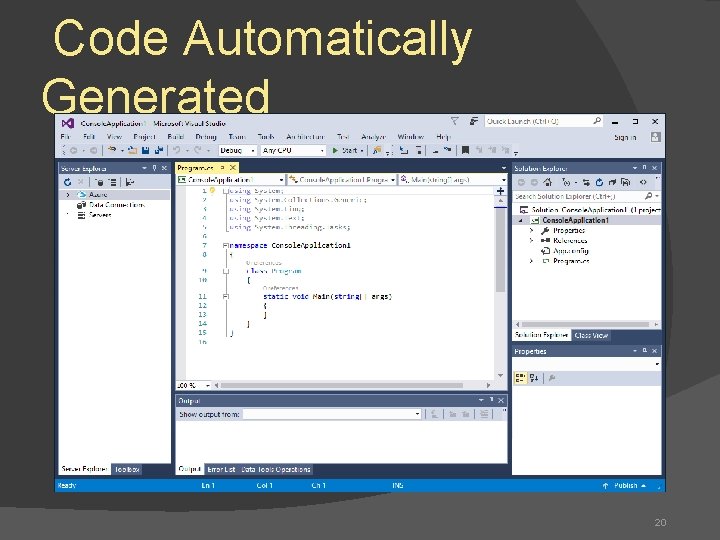Image resolution: width=720 pixels, height=540 pixels.
Task: Expand Program.cs node in Solution Explorer
Action: pyautogui.click(x=531, y=261)
